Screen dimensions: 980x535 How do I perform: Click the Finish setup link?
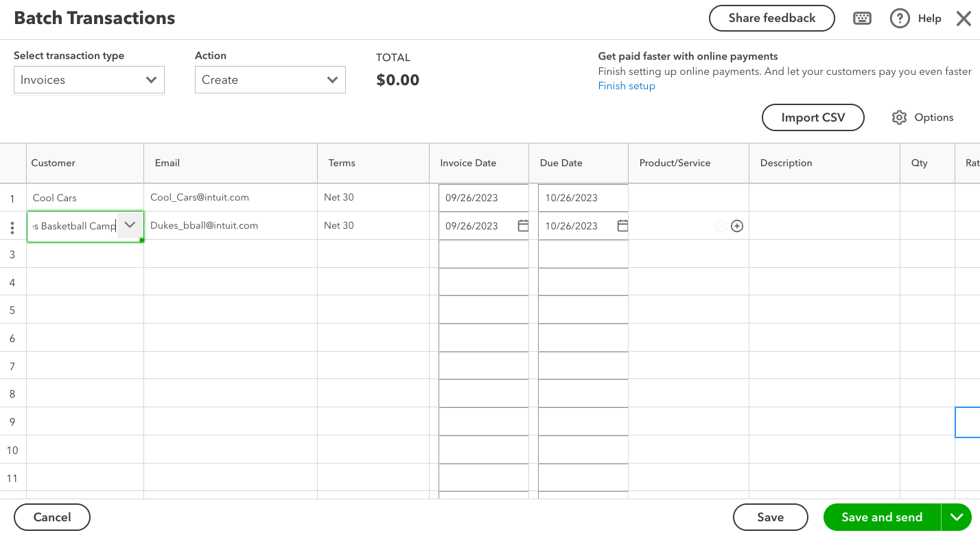click(x=627, y=86)
